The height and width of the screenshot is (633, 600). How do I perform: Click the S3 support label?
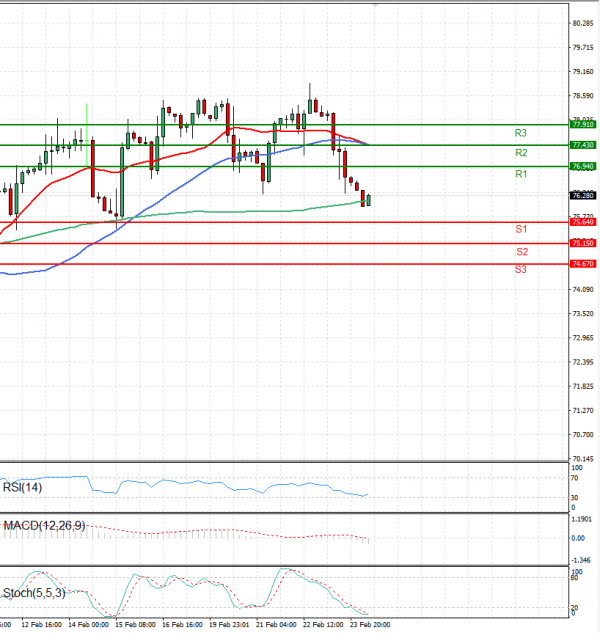[x=520, y=269]
